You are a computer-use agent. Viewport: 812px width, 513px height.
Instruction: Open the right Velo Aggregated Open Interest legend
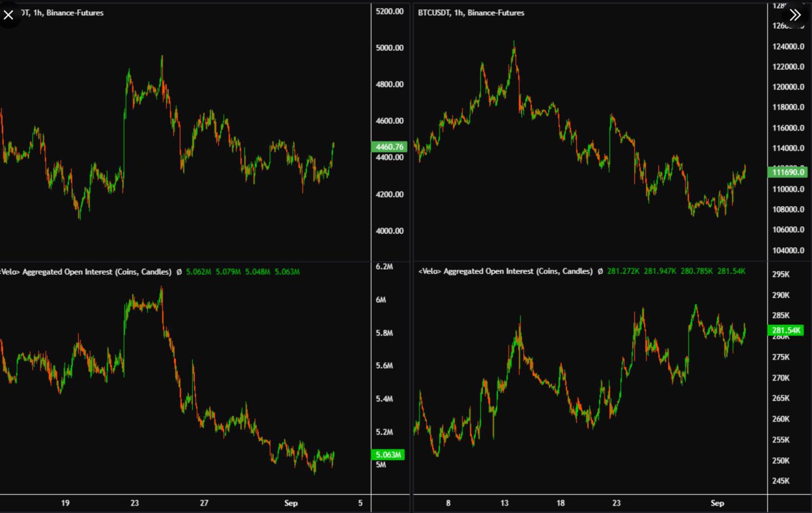(505, 271)
